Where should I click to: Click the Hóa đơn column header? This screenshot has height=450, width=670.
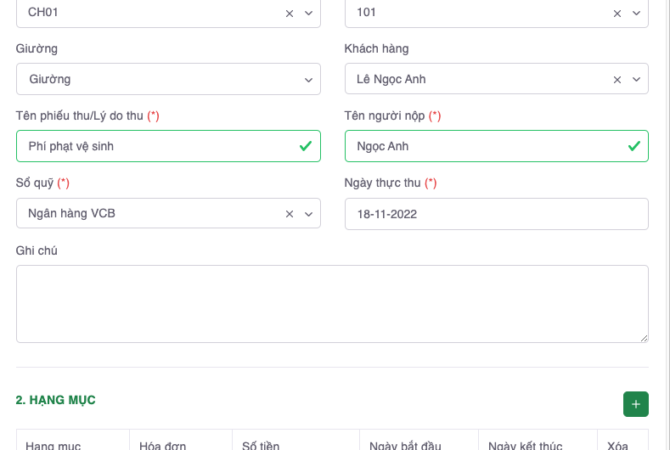(x=164, y=445)
